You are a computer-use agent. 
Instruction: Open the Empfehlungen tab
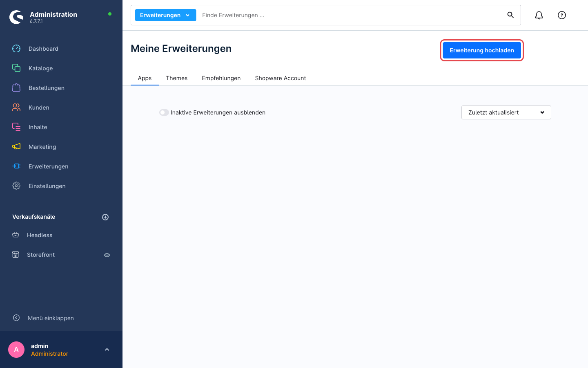[x=221, y=78]
